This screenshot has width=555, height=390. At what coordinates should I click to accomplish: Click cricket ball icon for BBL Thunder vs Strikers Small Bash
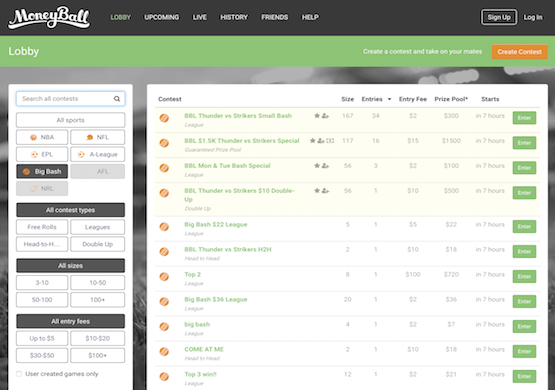[x=164, y=118]
